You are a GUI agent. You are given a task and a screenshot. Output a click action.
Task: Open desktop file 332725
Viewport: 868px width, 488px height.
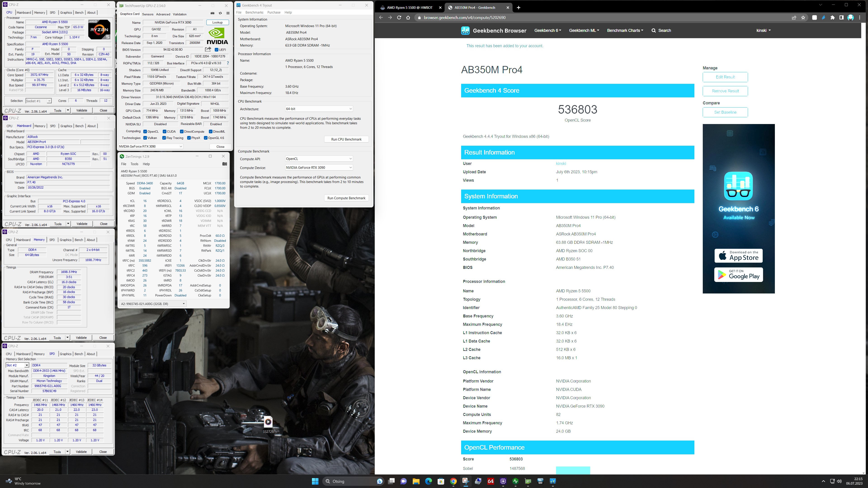click(268, 424)
